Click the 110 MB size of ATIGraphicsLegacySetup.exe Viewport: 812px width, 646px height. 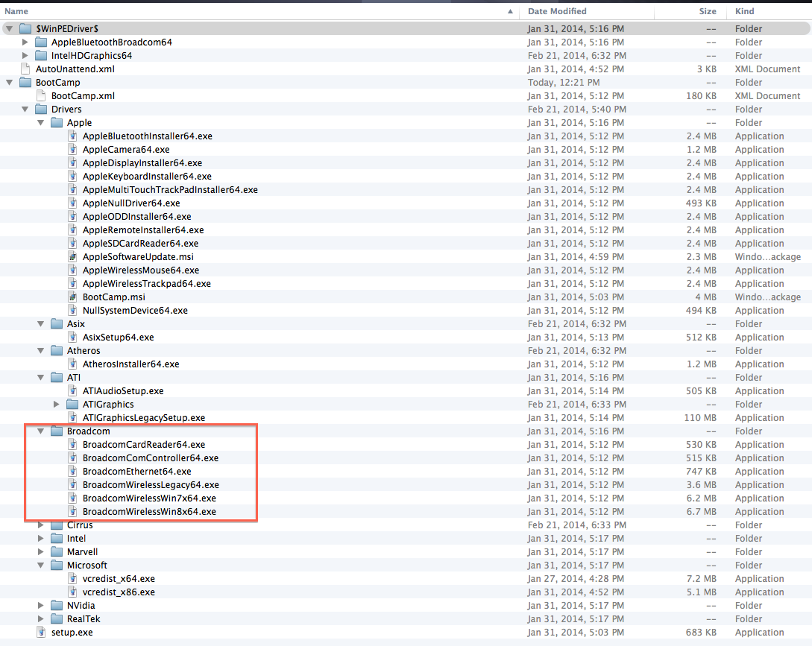coord(700,418)
